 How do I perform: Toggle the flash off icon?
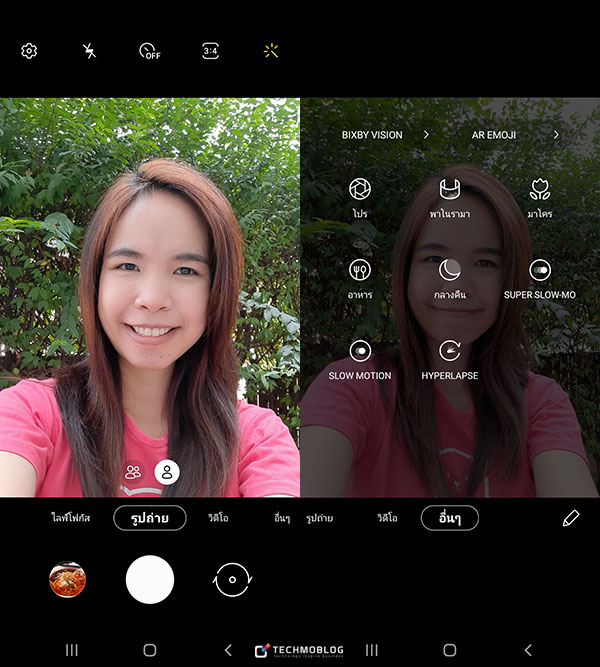pos(89,51)
